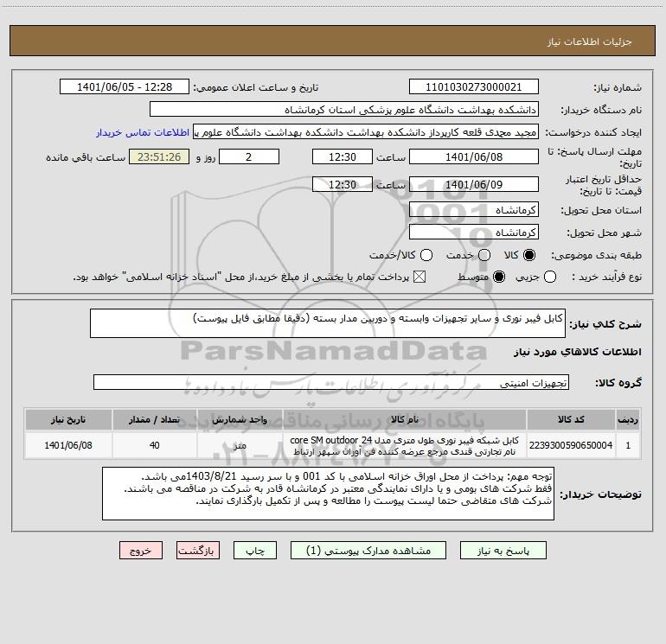The image size is (666, 644).
Task: Click the نام دستگاه خریدار field
Action: point(344,110)
